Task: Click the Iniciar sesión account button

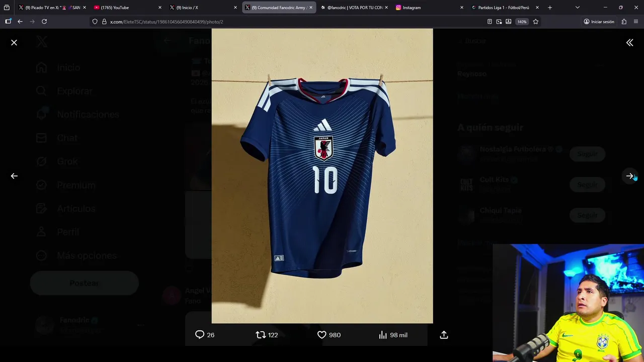Action: [x=599, y=22]
